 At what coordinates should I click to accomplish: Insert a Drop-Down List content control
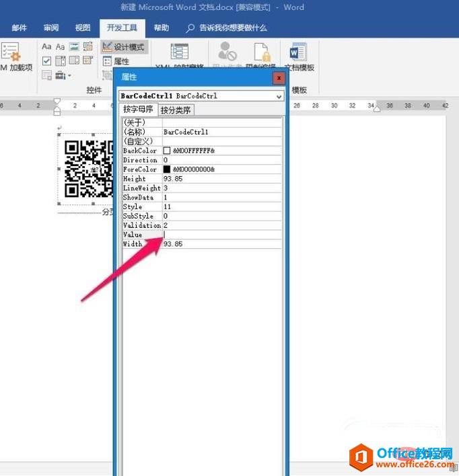click(74, 61)
